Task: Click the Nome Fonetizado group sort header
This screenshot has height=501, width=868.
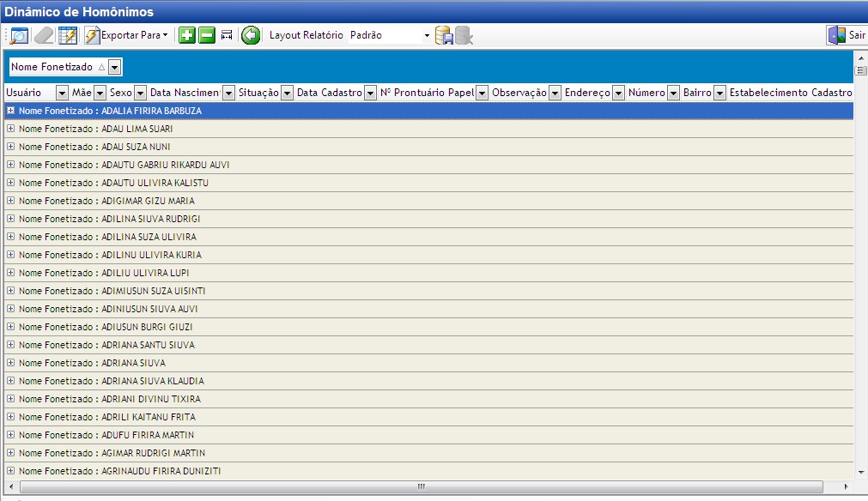Action: (x=58, y=67)
